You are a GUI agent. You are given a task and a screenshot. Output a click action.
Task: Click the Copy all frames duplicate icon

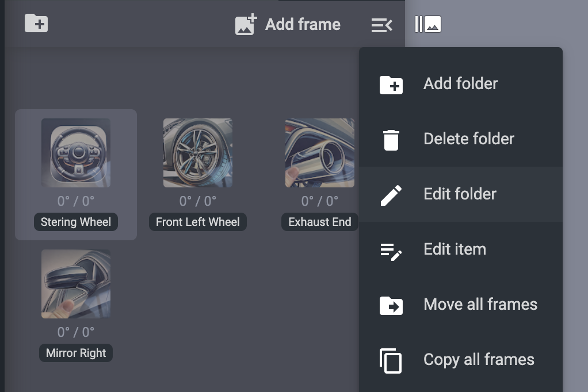pos(391,360)
